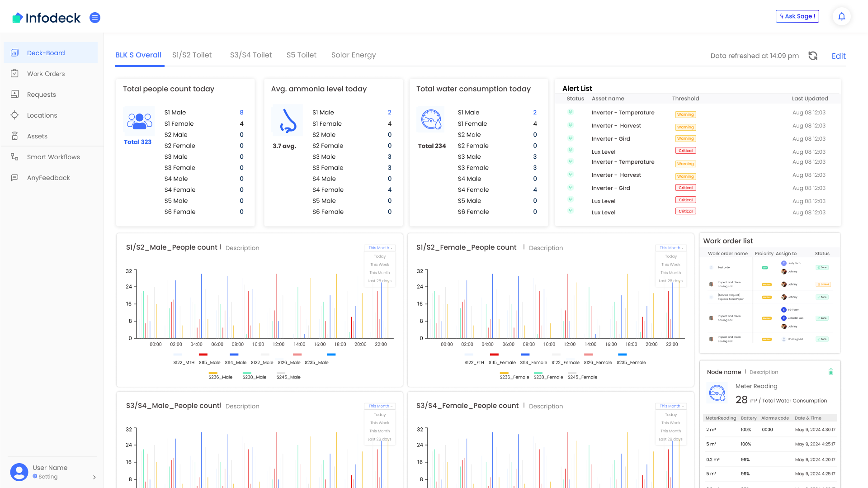Open the Assets sidebar icon
The height and width of the screenshot is (488, 868).
(15, 136)
